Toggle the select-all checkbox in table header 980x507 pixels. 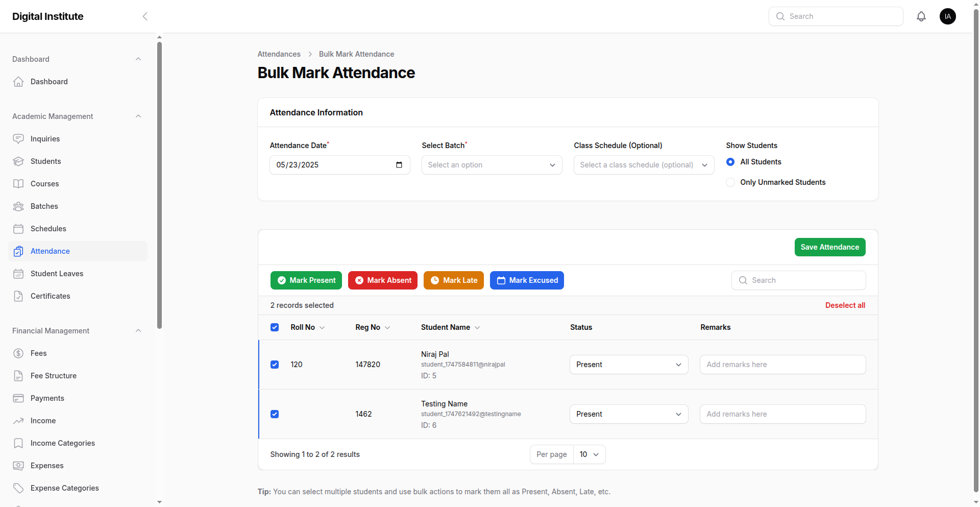pyautogui.click(x=275, y=327)
